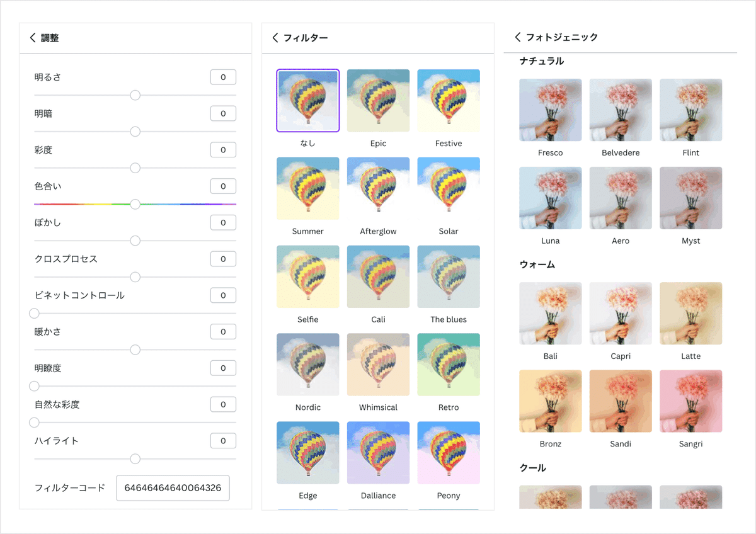Click the 明暗 slider handle

click(135, 132)
